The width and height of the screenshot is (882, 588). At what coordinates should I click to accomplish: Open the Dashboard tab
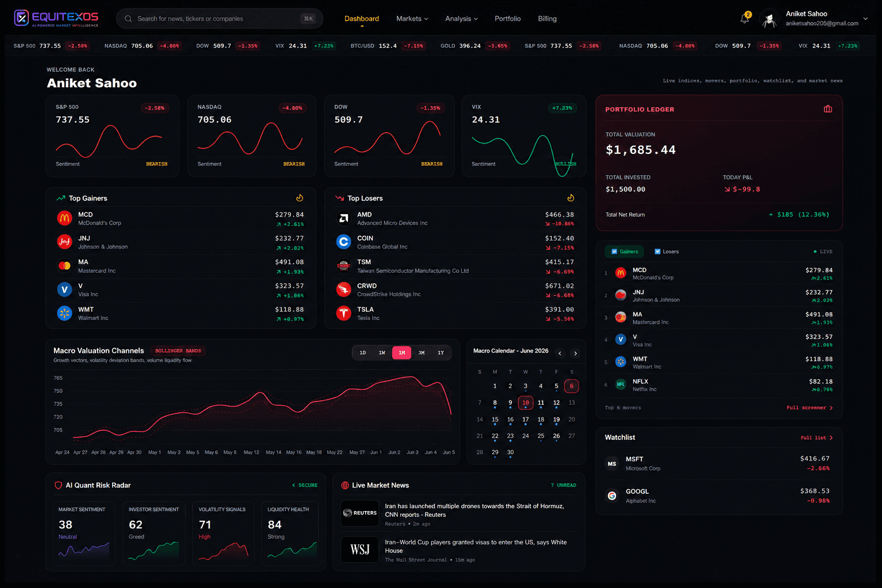[x=362, y=19]
